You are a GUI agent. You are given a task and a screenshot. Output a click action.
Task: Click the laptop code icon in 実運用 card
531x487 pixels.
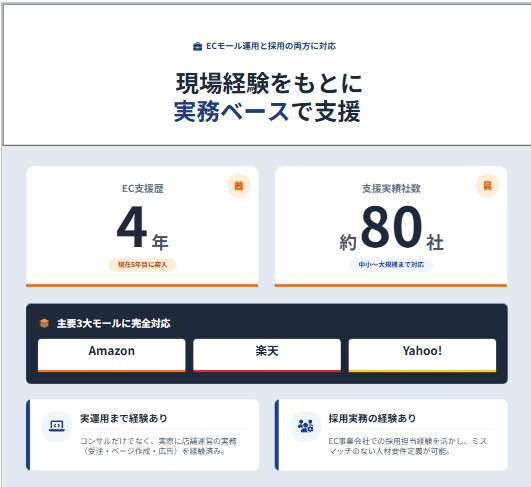[x=57, y=426]
